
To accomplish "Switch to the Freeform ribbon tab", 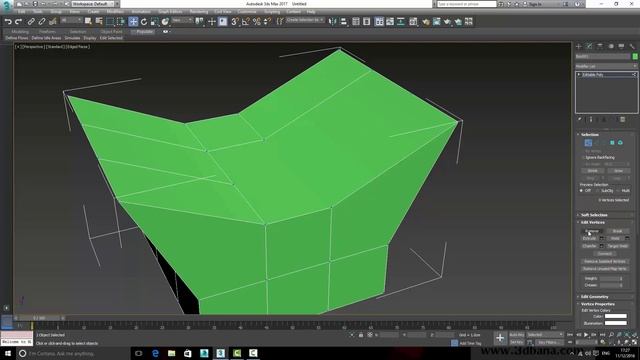I will [47, 31].
